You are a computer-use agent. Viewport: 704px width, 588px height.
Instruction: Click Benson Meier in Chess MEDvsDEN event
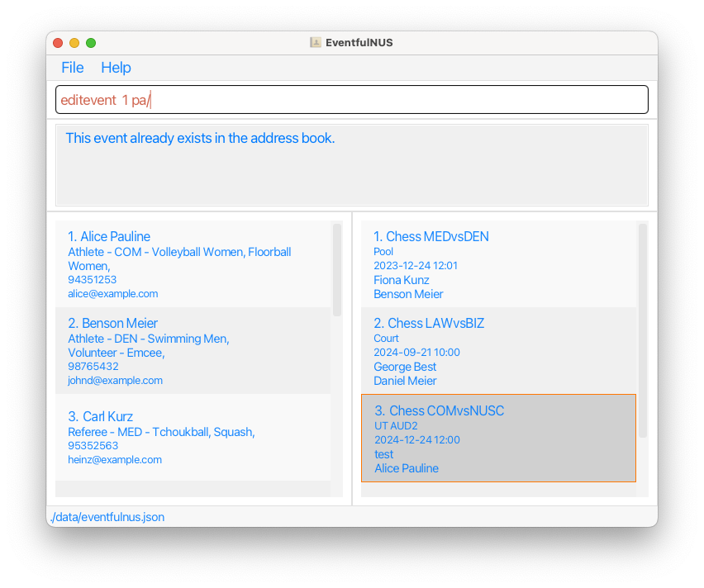(408, 294)
